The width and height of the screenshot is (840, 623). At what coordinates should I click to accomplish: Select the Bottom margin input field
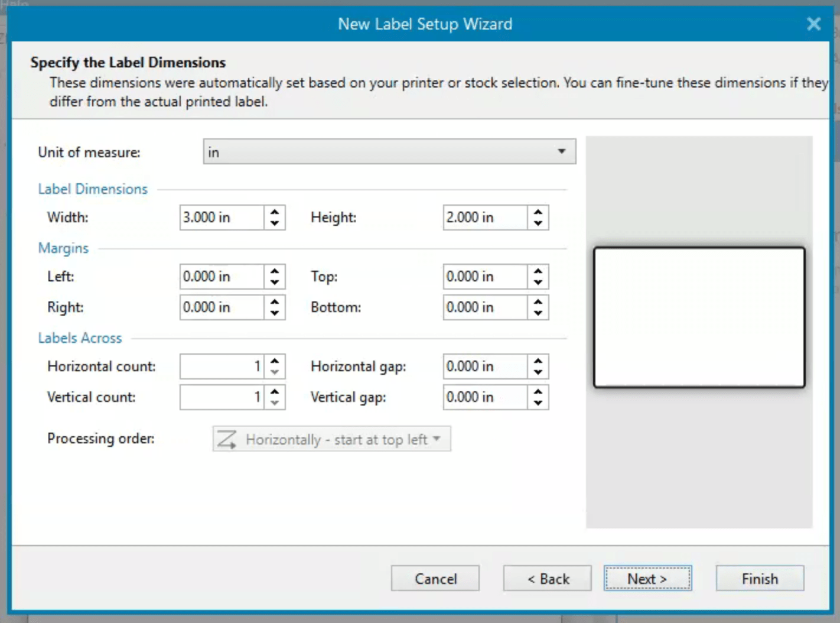point(484,307)
